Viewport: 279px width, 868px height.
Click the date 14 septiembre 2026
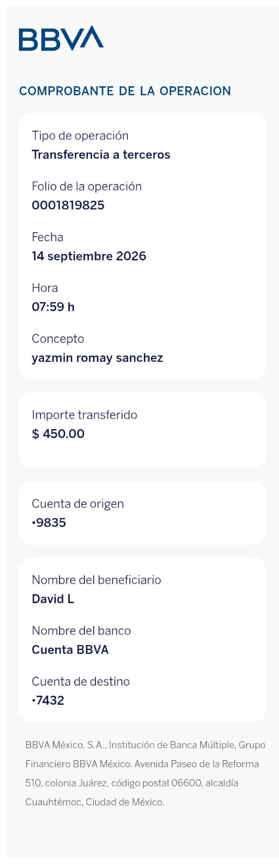coord(89,256)
